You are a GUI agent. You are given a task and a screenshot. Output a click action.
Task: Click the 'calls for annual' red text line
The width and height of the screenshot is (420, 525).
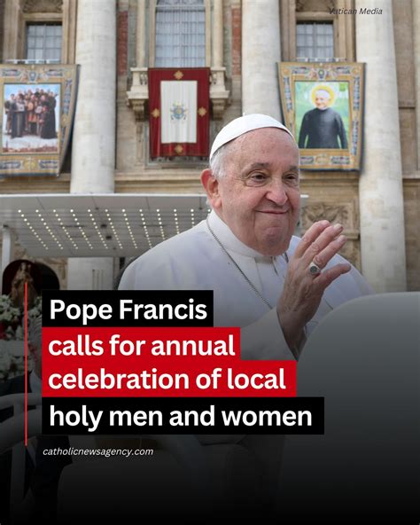pyautogui.click(x=142, y=345)
